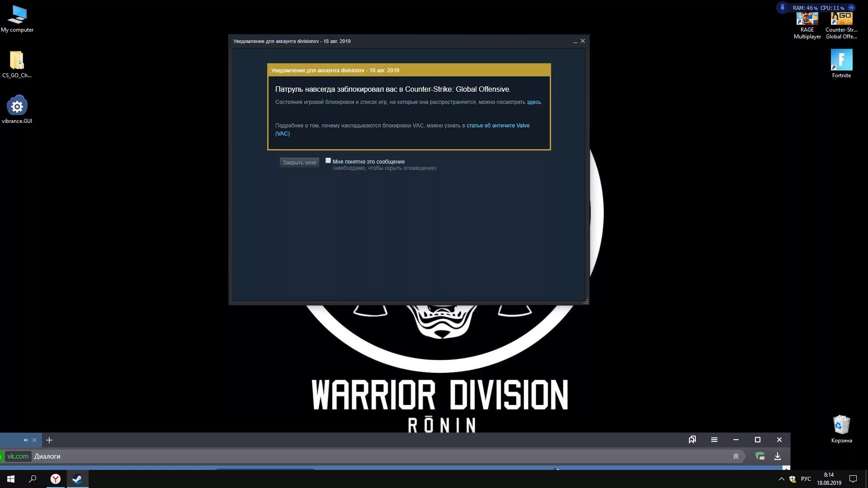868x488 pixels.
Task: Click здесь hyperlink for ban info
Action: (x=533, y=102)
